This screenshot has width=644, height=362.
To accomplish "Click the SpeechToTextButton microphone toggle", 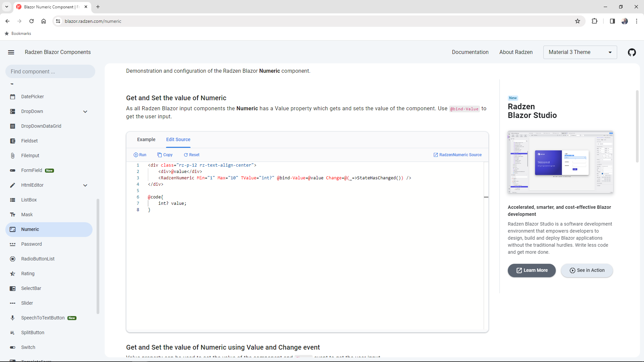I will [x=12, y=318].
